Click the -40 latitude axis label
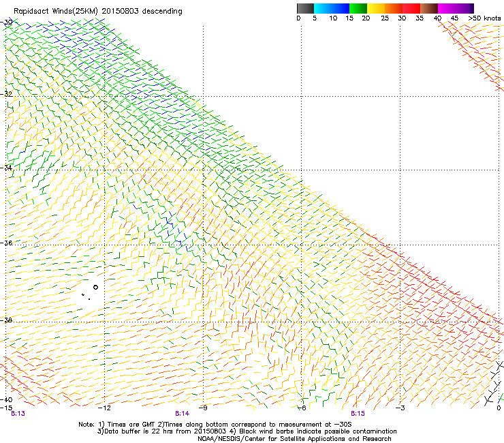This screenshot has height=443, width=504. point(6,399)
